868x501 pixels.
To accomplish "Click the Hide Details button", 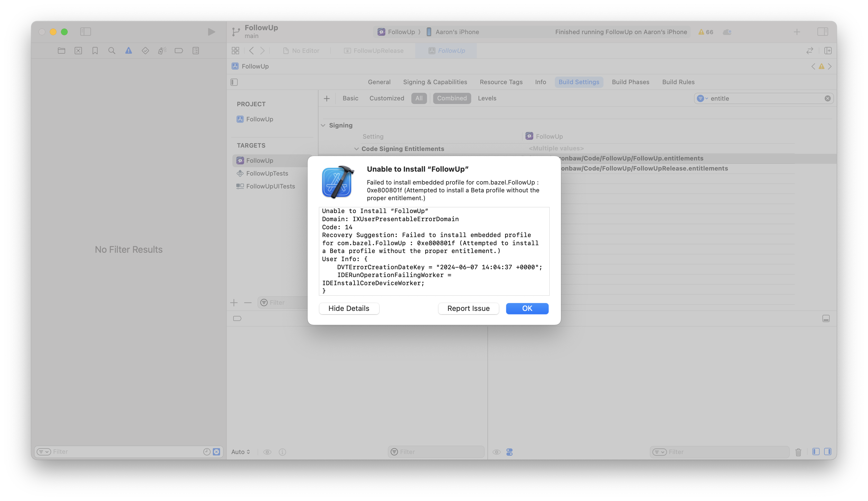I will pos(349,308).
